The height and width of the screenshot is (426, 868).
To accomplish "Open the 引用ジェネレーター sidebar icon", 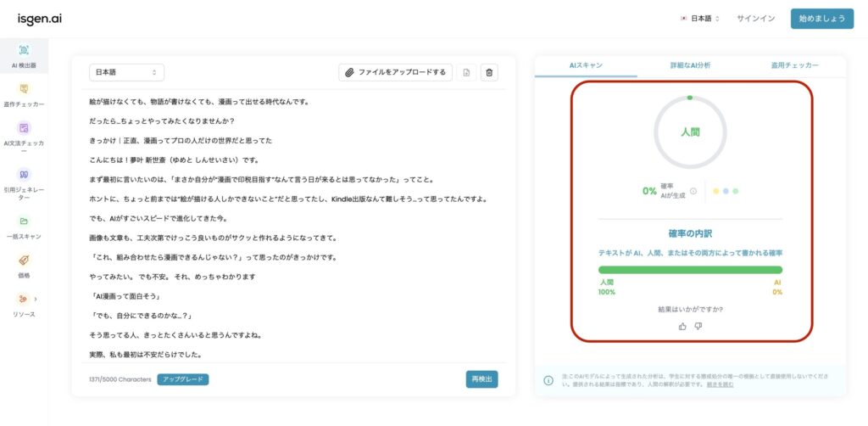I will coord(24,174).
